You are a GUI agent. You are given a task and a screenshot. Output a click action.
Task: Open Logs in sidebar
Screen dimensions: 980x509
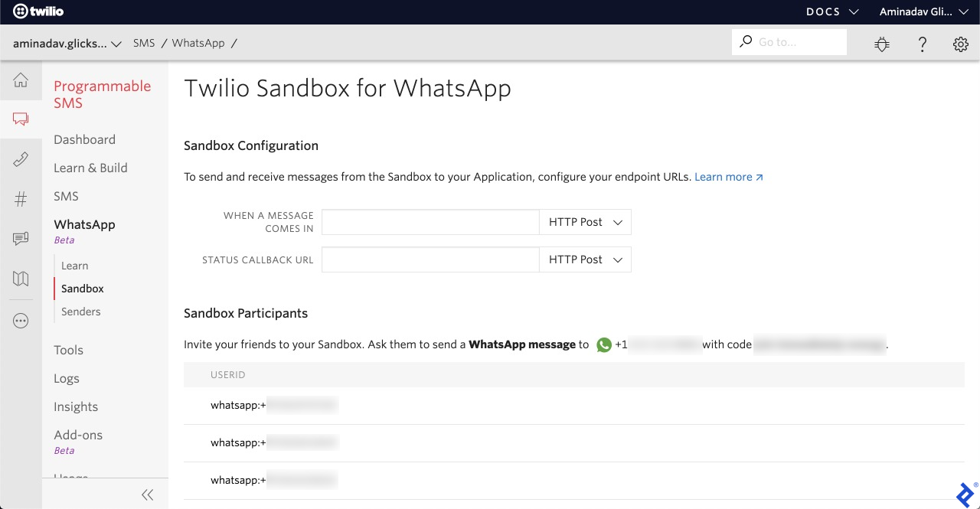(67, 378)
